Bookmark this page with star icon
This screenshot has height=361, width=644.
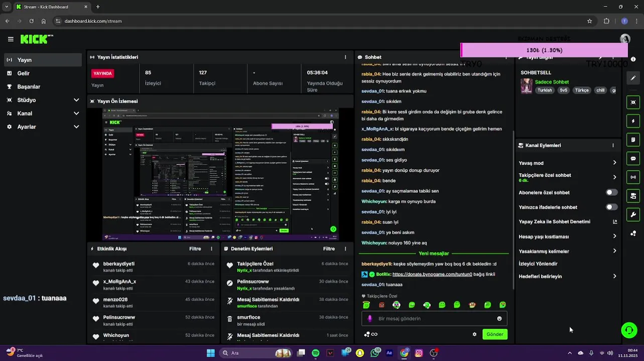pyautogui.click(x=589, y=21)
